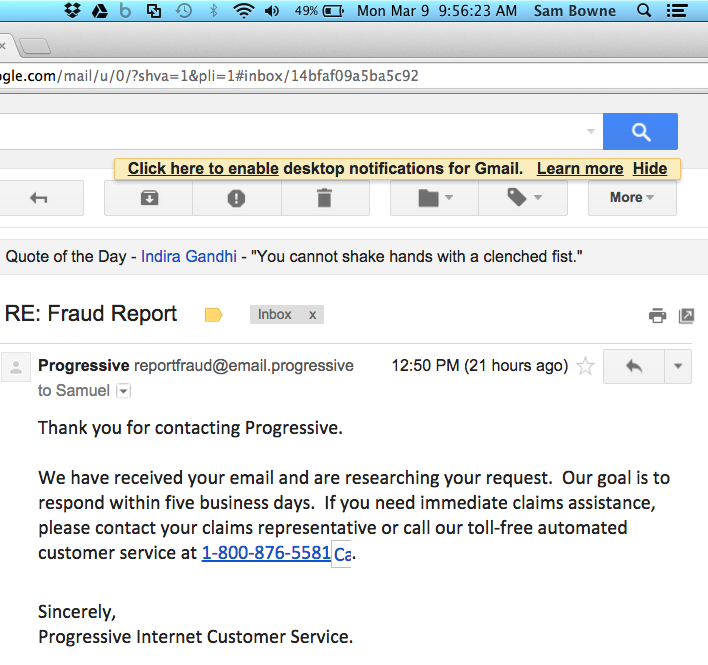This screenshot has height=665, width=708.
Task: Archive this email with the archive icon
Action: tap(148, 198)
